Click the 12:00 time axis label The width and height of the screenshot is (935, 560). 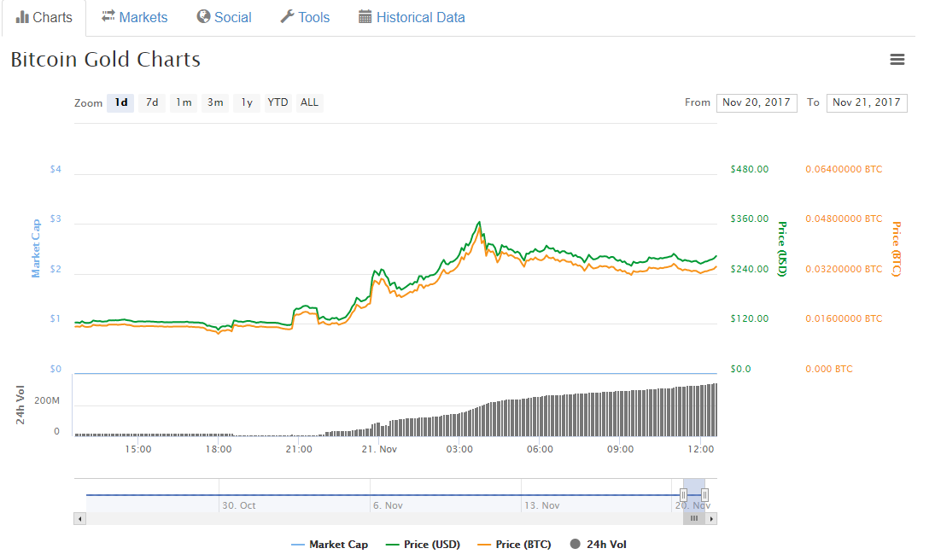pyautogui.click(x=701, y=449)
